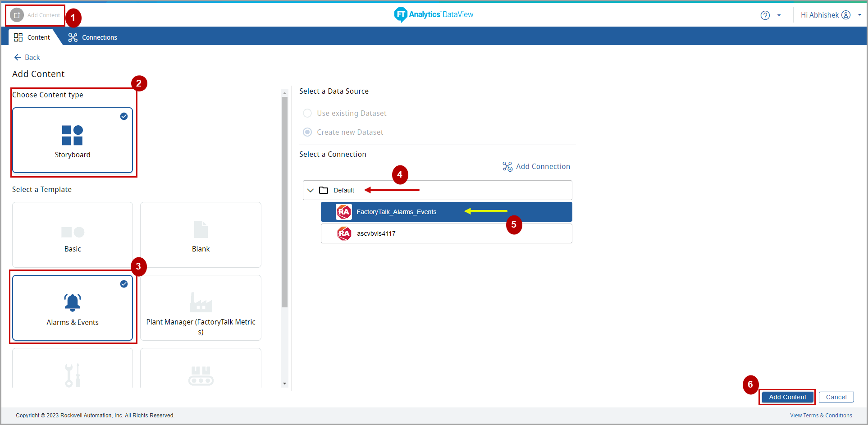Open the user account dropdown arrow
868x425 pixels.
(x=859, y=15)
